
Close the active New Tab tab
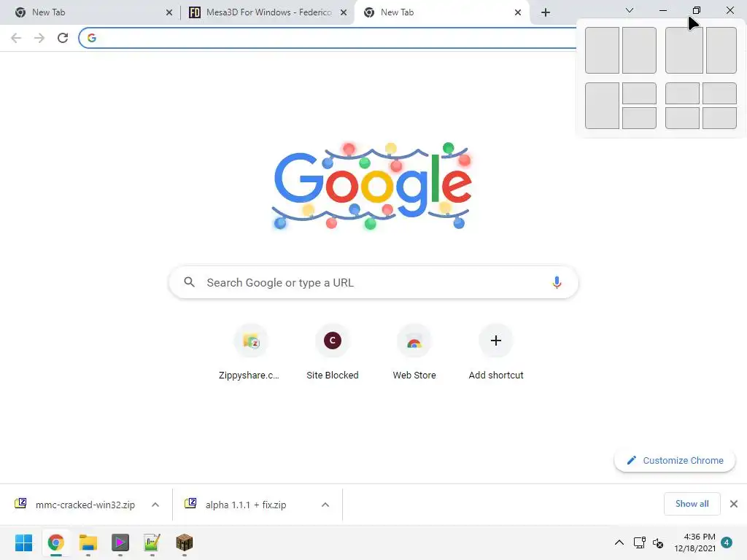coord(518,13)
